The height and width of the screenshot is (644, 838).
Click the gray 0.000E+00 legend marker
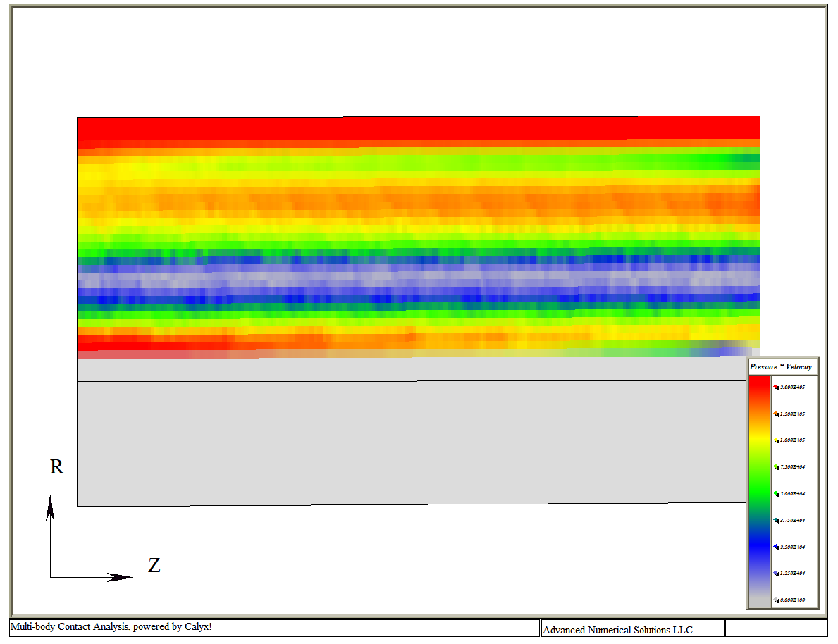pos(776,600)
